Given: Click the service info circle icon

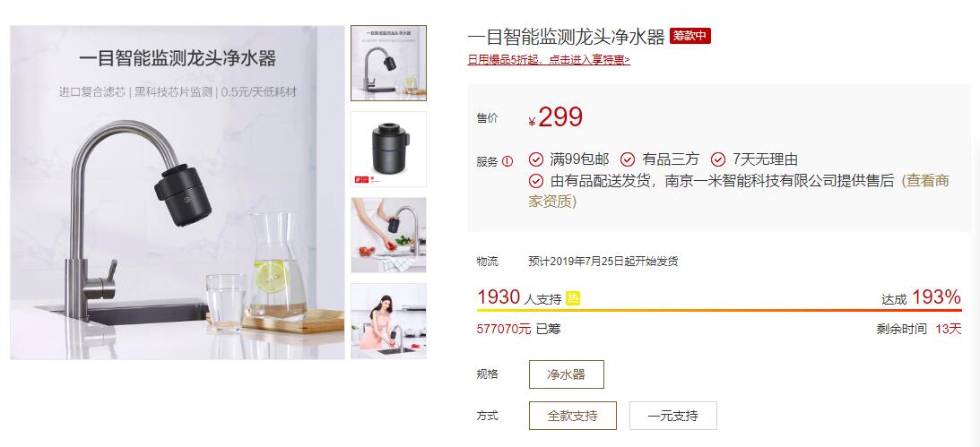Looking at the screenshot, I should (x=507, y=162).
